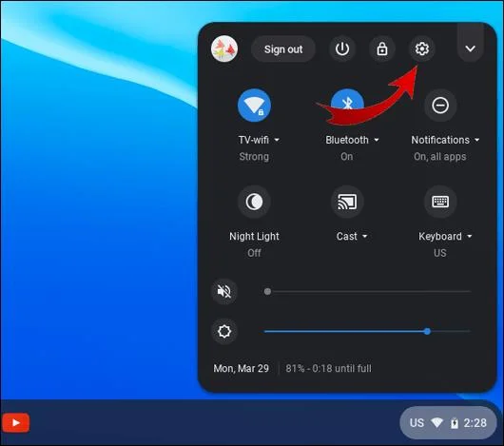Click the user avatar picture
The image size is (504, 446).
point(224,48)
